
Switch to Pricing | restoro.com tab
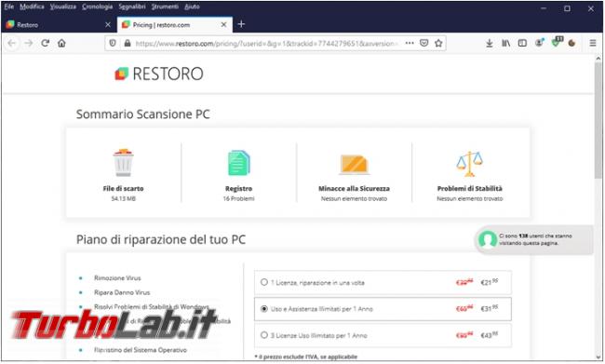tap(174, 25)
